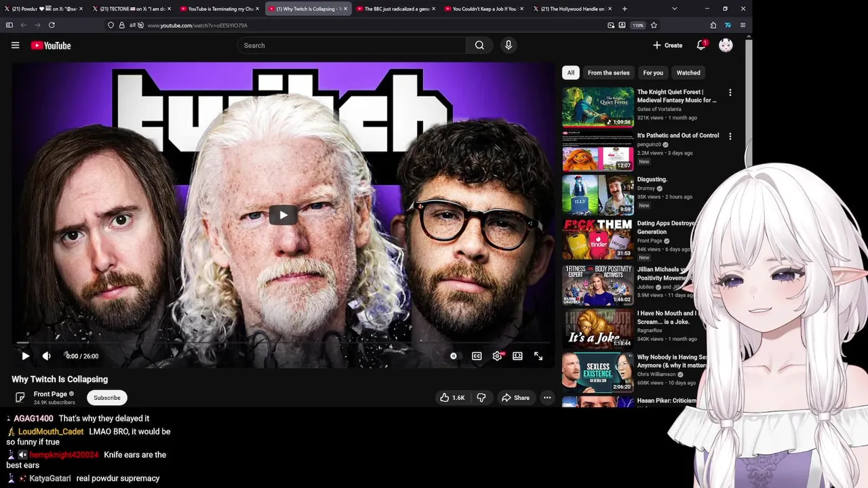Click the large center play button
868x488 pixels.
(x=283, y=215)
